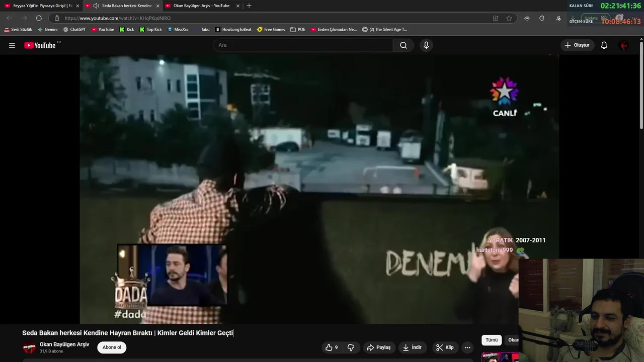Open more actions three-dot menu
The image size is (644, 362).
[467, 347]
